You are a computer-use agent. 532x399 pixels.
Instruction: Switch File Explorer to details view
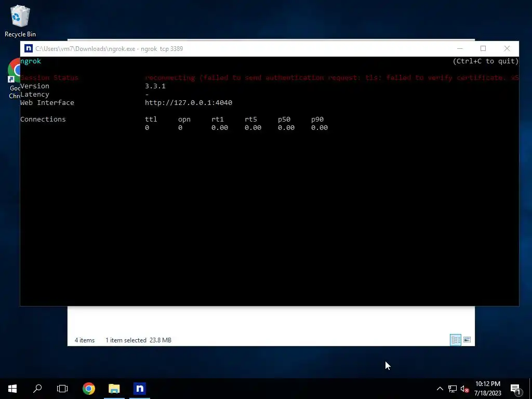coord(456,340)
